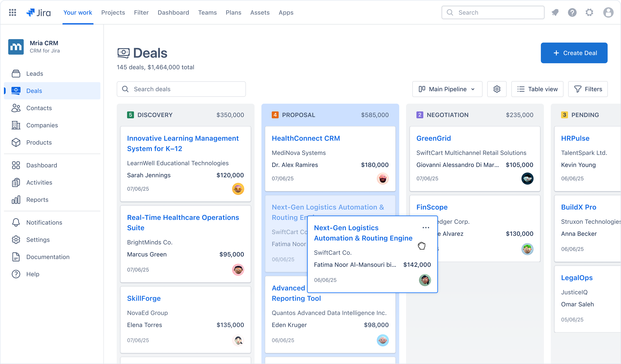
Task: Select the Leads icon in the sidebar
Action: 16,73
